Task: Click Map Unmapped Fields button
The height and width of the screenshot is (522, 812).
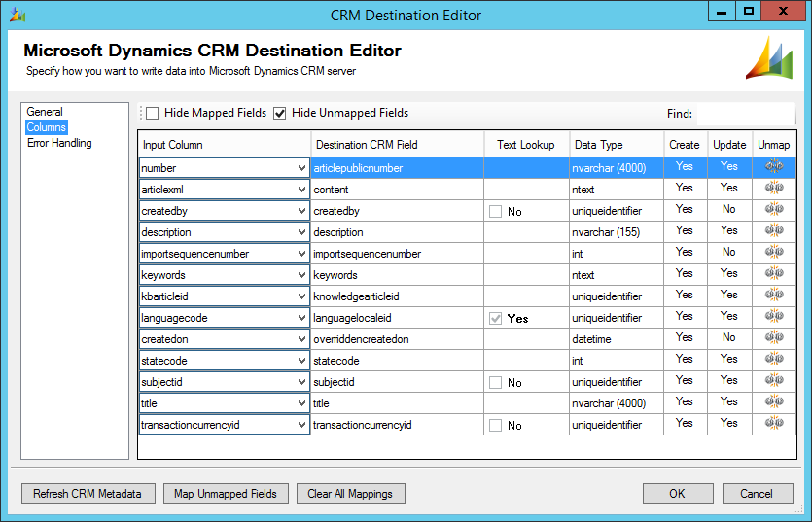Action: [x=226, y=494]
